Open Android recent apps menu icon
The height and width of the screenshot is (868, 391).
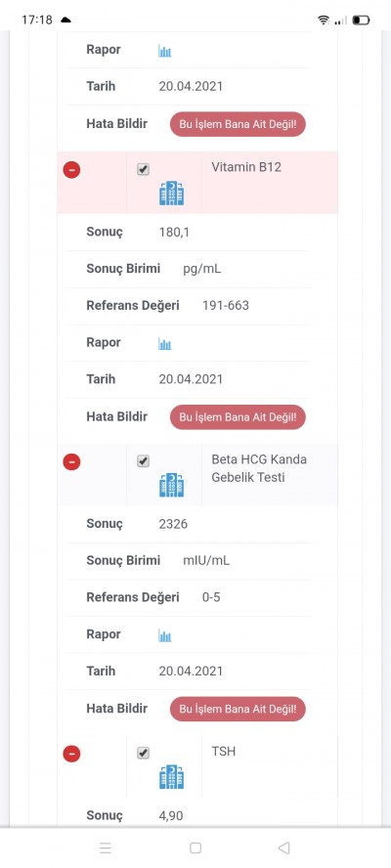point(106,847)
